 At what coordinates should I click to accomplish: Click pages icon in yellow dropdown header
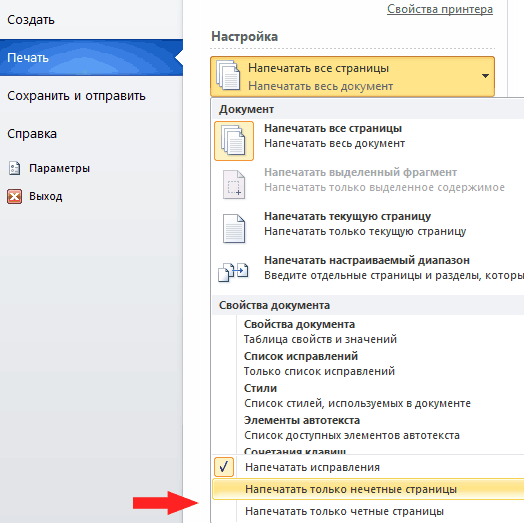click(228, 75)
